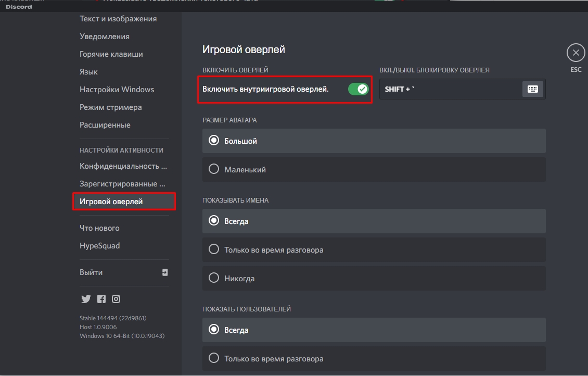This screenshot has width=588, height=376.
Task: Open Конфиденциальность activity settings section
Action: tap(123, 166)
